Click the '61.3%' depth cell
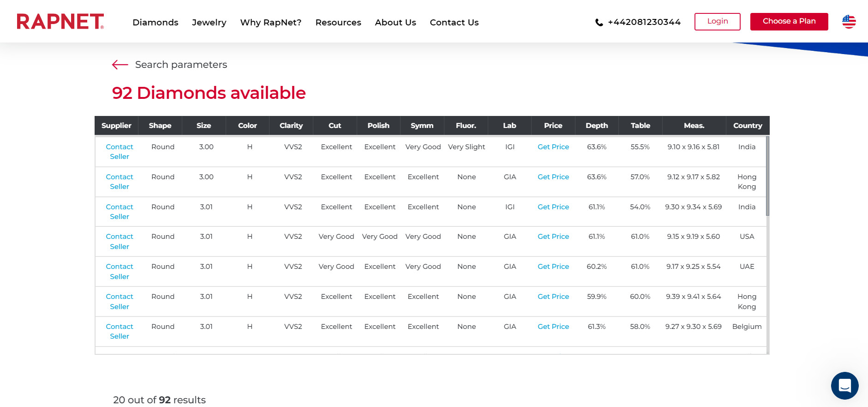Screen dimensions: 868x407 coord(597,327)
